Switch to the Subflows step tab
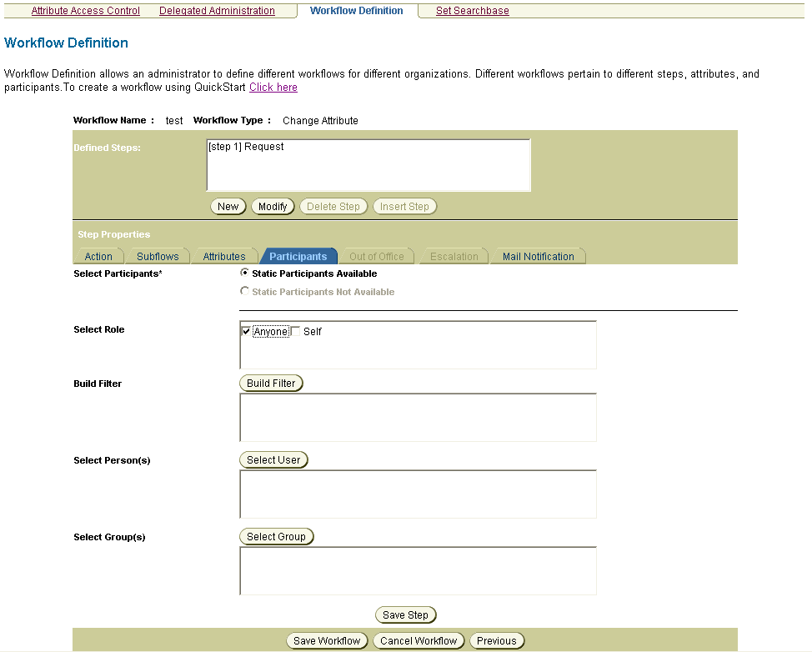812x652 pixels. pyautogui.click(x=158, y=256)
